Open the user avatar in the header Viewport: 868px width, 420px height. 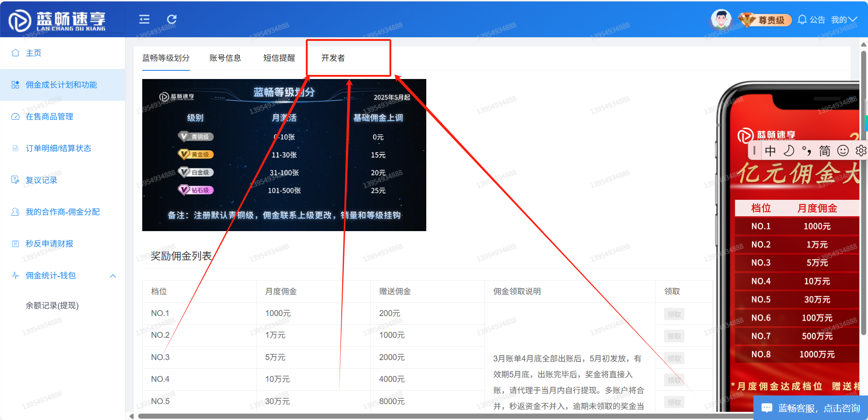point(721,20)
